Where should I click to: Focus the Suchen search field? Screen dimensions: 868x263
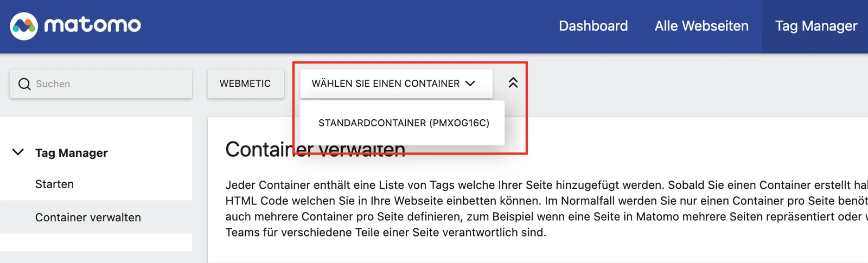(101, 84)
